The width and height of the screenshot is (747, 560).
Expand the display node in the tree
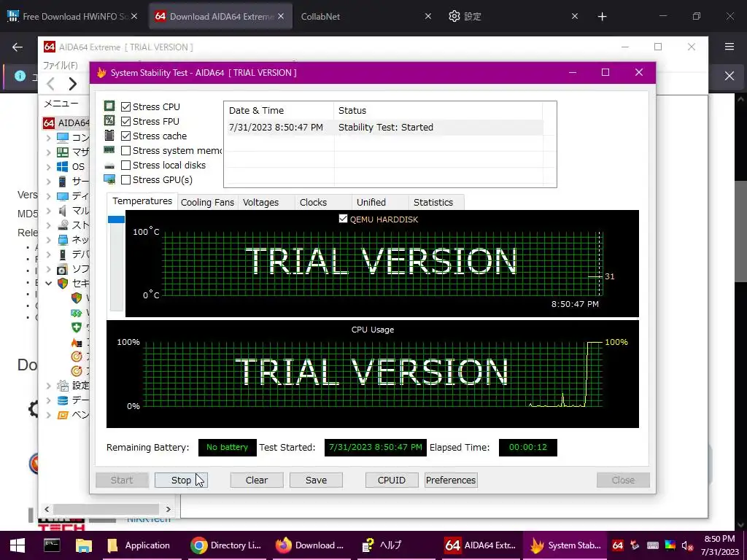tap(48, 195)
